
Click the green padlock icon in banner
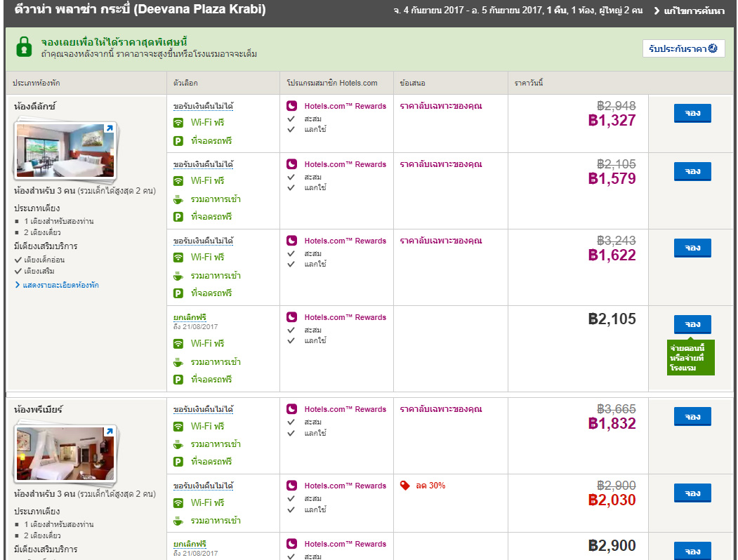pyautogui.click(x=25, y=47)
